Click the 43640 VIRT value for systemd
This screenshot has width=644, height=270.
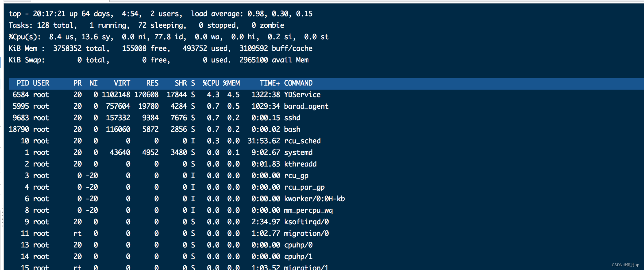[x=120, y=153]
